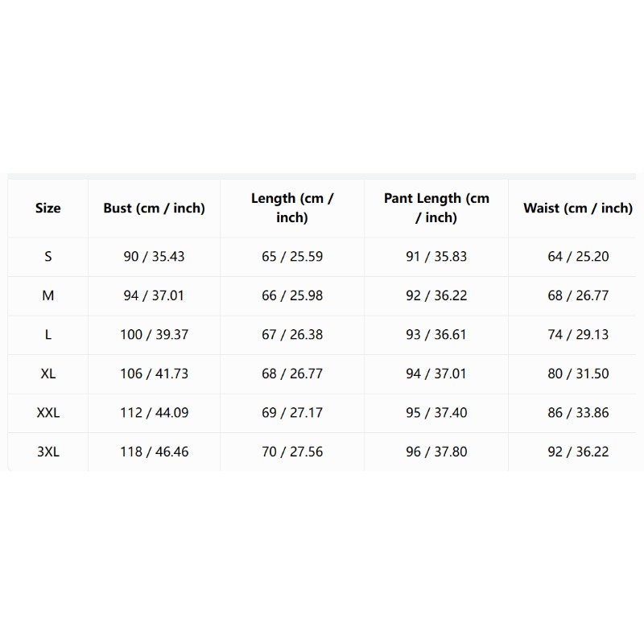Click the XL size row label
The height and width of the screenshot is (644, 644).
click(x=48, y=374)
